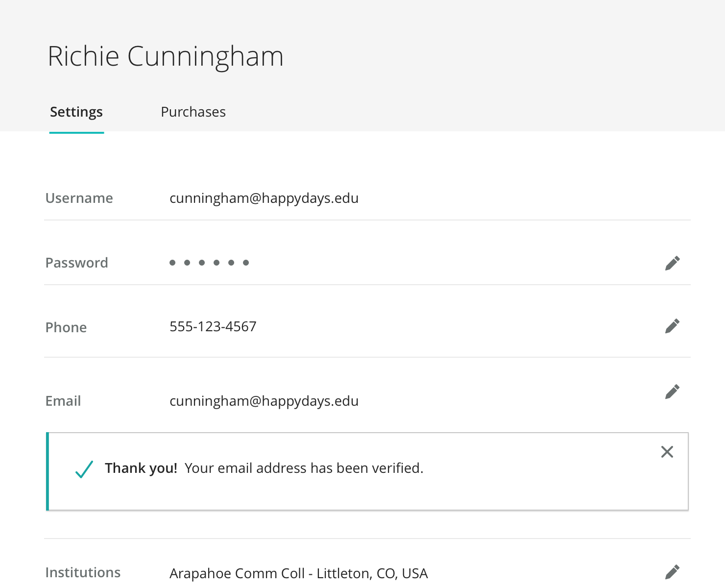The image size is (725, 588).
Task: Click the Password field label
Action: click(76, 263)
